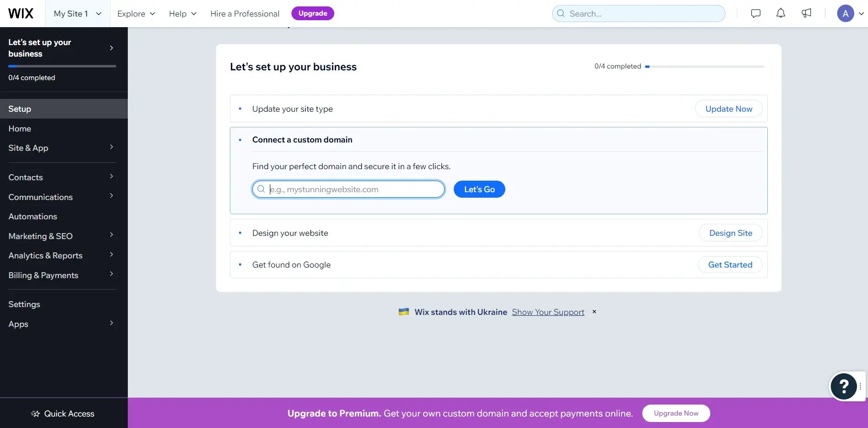Expand the Contacts submenu
This screenshot has height=428, width=868.
[x=111, y=177]
